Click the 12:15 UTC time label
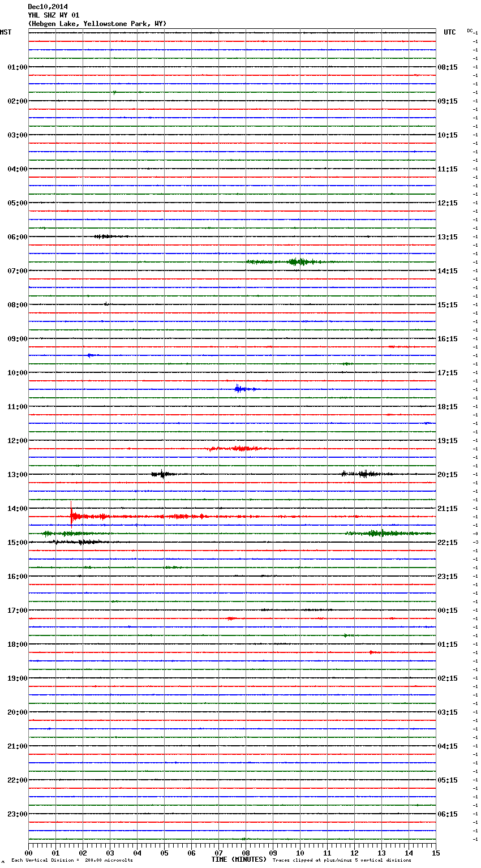Screen dimensions: 481x868 pos(448,203)
